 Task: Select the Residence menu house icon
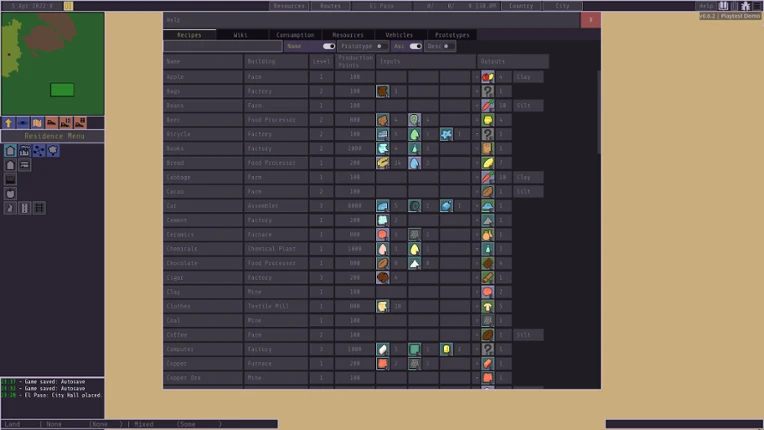tap(10, 150)
